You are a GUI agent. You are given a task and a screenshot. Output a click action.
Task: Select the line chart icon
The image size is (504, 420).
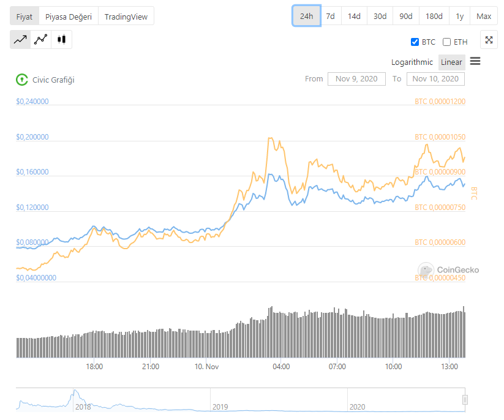click(x=20, y=40)
